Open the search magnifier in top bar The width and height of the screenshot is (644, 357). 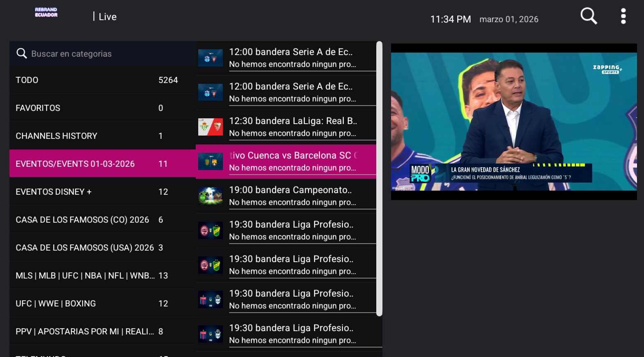588,16
